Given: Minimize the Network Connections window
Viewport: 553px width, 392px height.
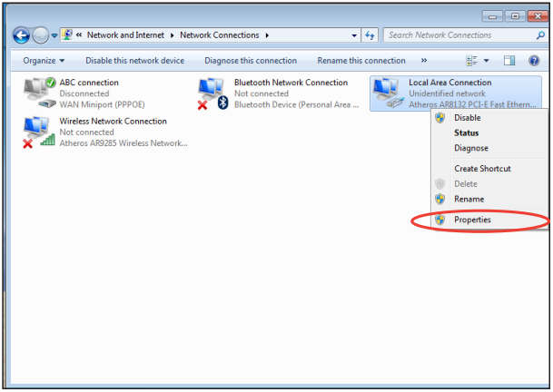Looking at the screenshot, I should tap(493, 16).
